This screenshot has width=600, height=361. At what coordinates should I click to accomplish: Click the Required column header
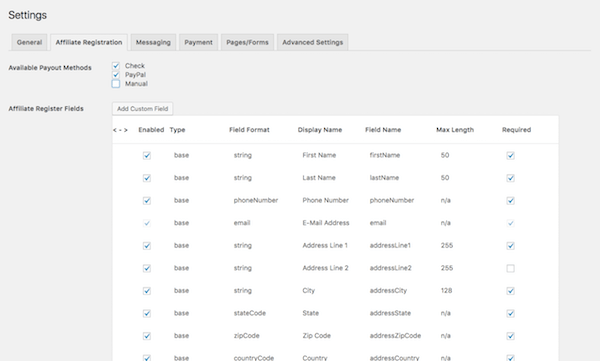tap(516, 130)
